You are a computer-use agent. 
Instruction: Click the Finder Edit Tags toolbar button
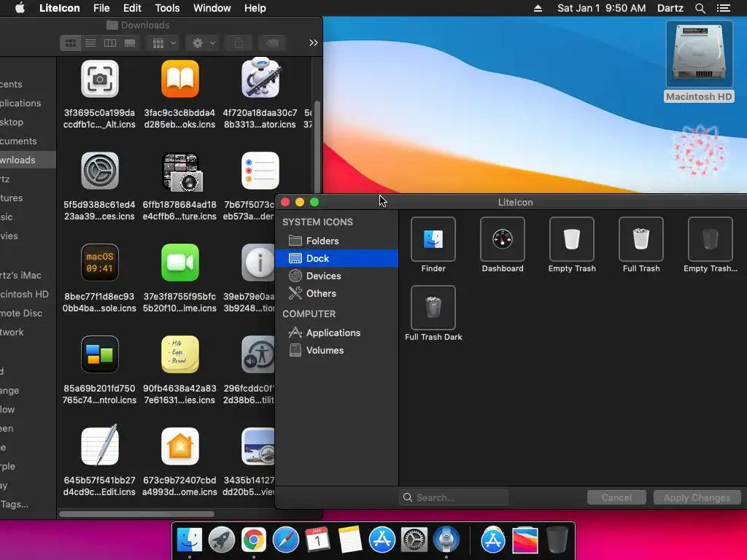(x=272, y=43)
